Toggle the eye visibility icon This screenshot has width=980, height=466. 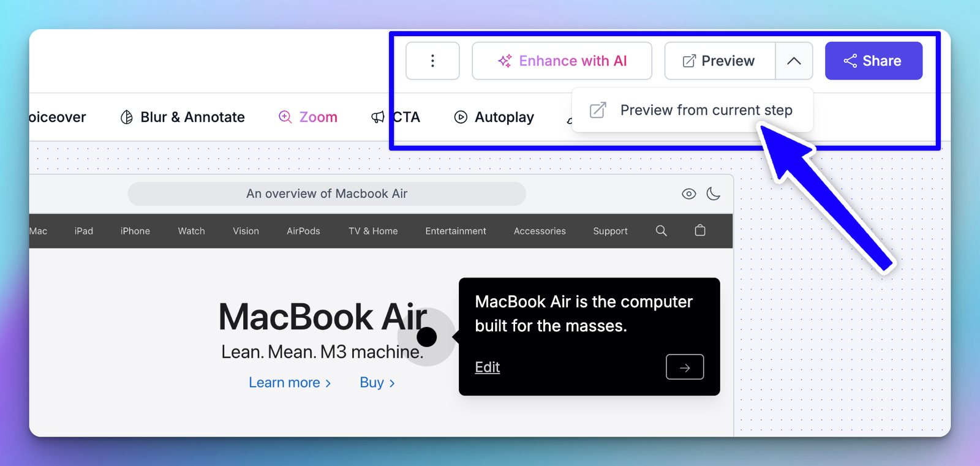[688, 194]
